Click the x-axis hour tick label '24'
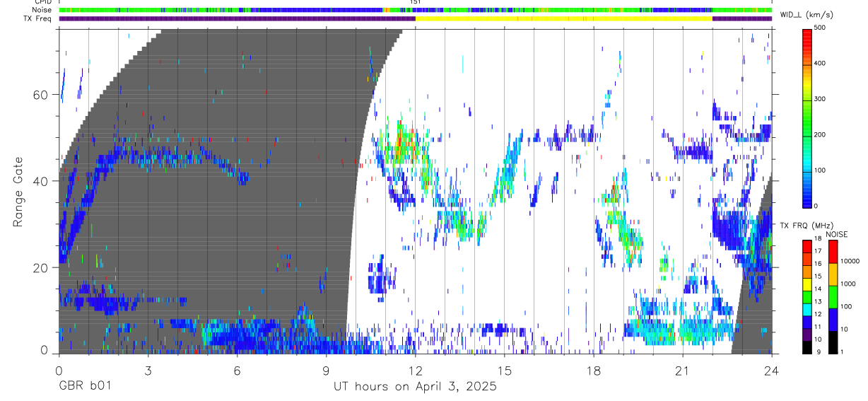Screen dimensions: 868x401 [x=773, y=371]
